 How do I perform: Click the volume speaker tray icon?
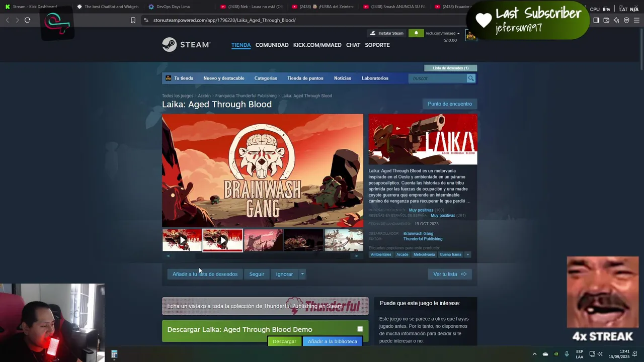[600, 354]
